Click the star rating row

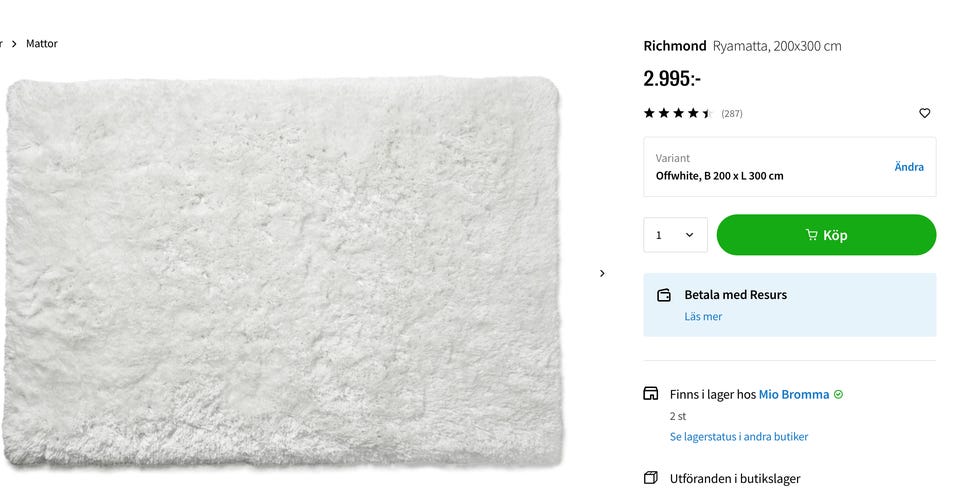pyautogui.click(x=678, y=113)
